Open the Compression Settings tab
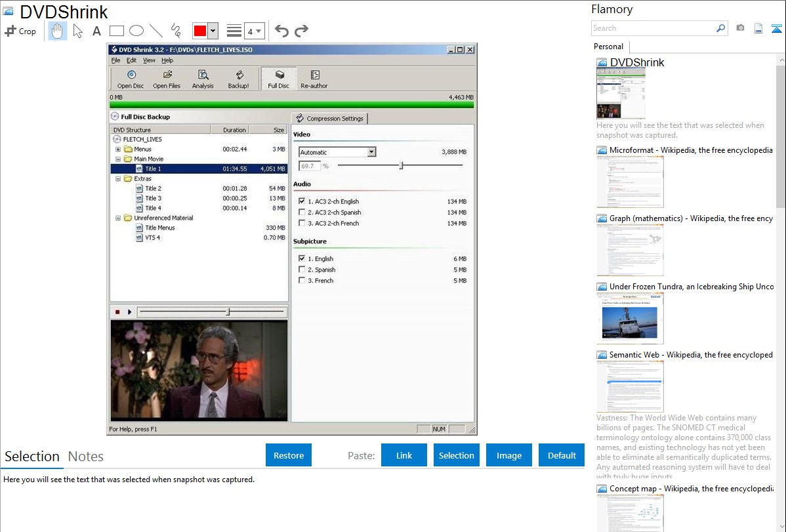The image size is (786, 532). click(x=330, y=118)
